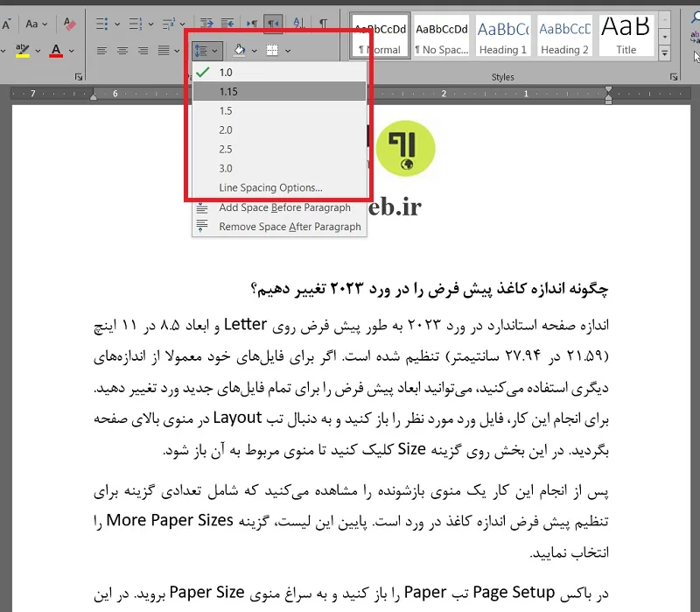The image size is (700, 612).
Task: Click the Shading paint bucket icon
Action: (239, 50)
